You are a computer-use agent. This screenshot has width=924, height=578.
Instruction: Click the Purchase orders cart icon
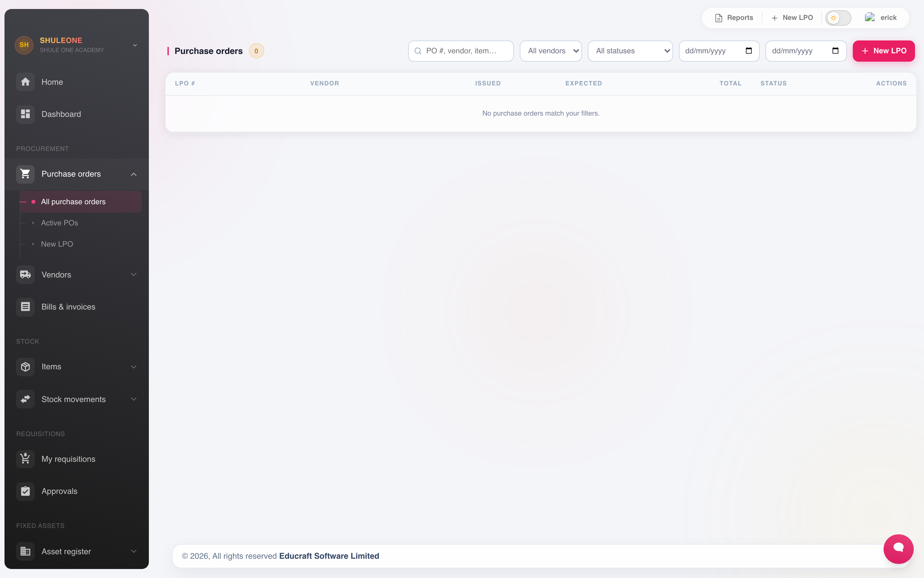tap(25, 174)
